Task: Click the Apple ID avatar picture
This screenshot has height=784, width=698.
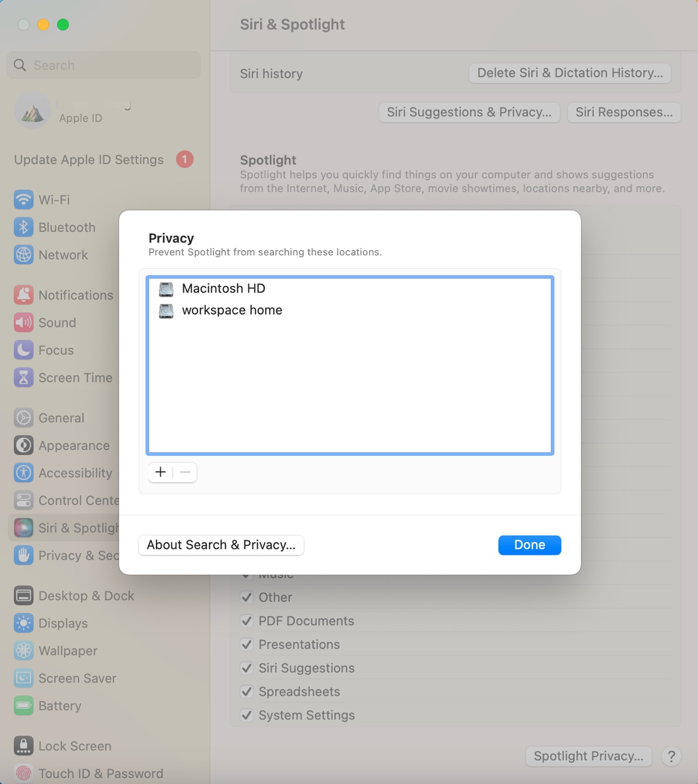Action: [33, 111]
